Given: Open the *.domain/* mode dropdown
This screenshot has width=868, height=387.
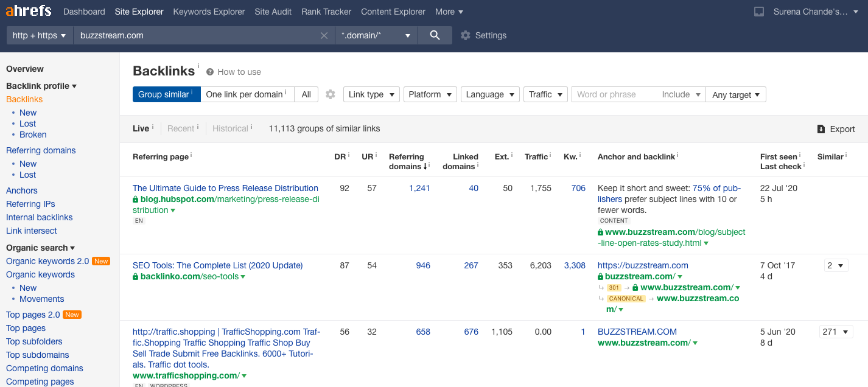Looking at the screenshot, I should pos(376,35).
